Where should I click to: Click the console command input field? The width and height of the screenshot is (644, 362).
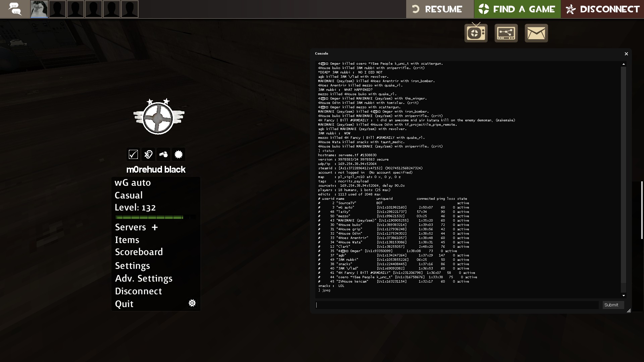(457, 305)
